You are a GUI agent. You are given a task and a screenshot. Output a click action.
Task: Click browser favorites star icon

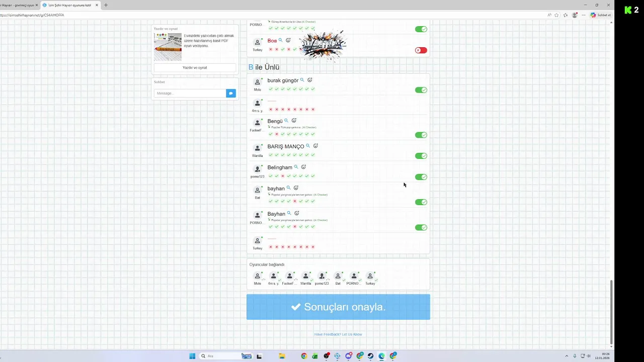(x=556, y=15)
